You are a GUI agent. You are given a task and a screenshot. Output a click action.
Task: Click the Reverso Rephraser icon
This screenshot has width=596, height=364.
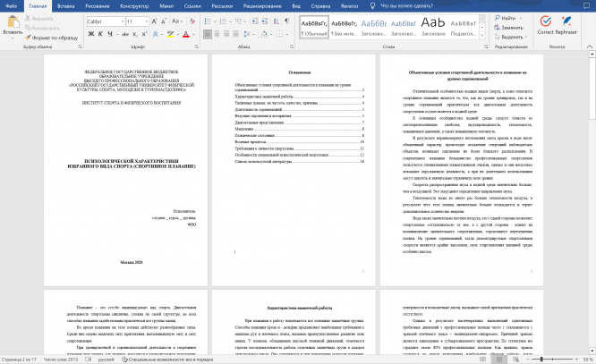(566, 25)
